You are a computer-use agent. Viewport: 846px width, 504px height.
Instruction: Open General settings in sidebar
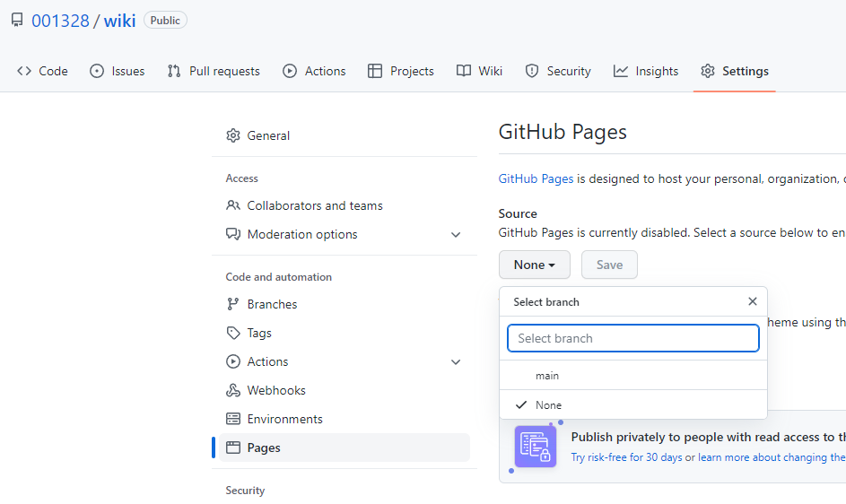345,135
